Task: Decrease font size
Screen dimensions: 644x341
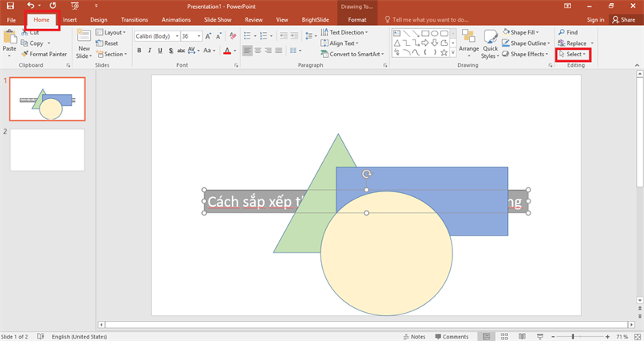Action: coord(219,36)
